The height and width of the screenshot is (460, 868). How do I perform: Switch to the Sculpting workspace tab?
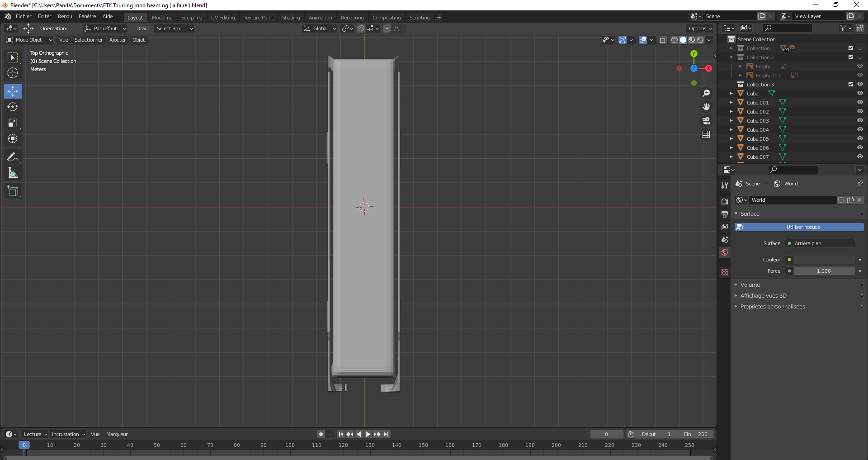(192, 18)
